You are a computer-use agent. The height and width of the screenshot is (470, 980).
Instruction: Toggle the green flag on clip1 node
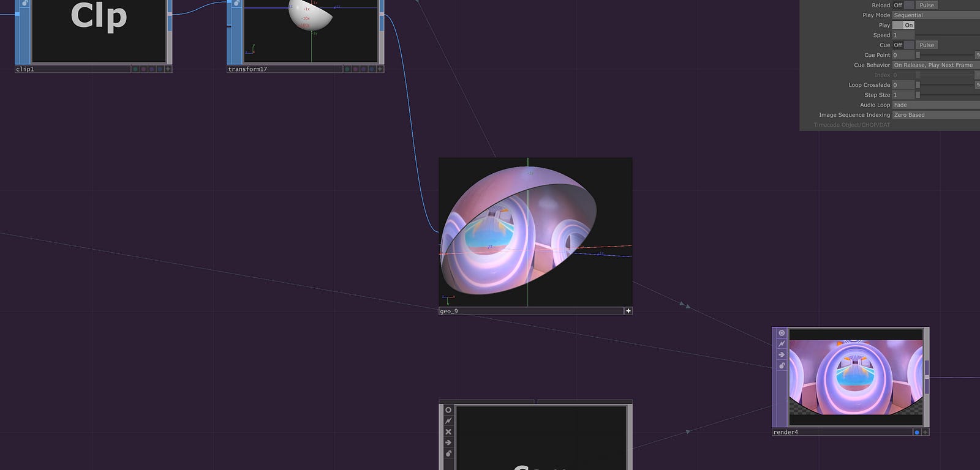(135, 69)
